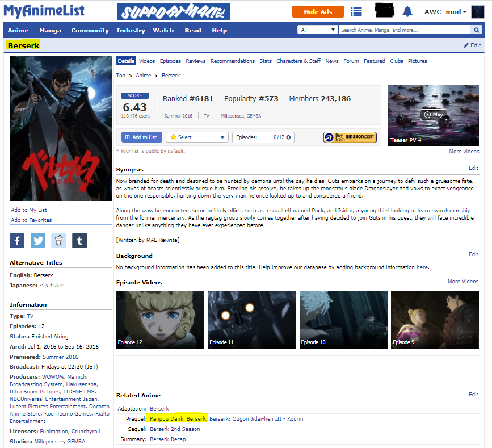Click the Summer 2016 season link in score box
The width and height of the screenshot is (492, 448).
pos(178,116)
